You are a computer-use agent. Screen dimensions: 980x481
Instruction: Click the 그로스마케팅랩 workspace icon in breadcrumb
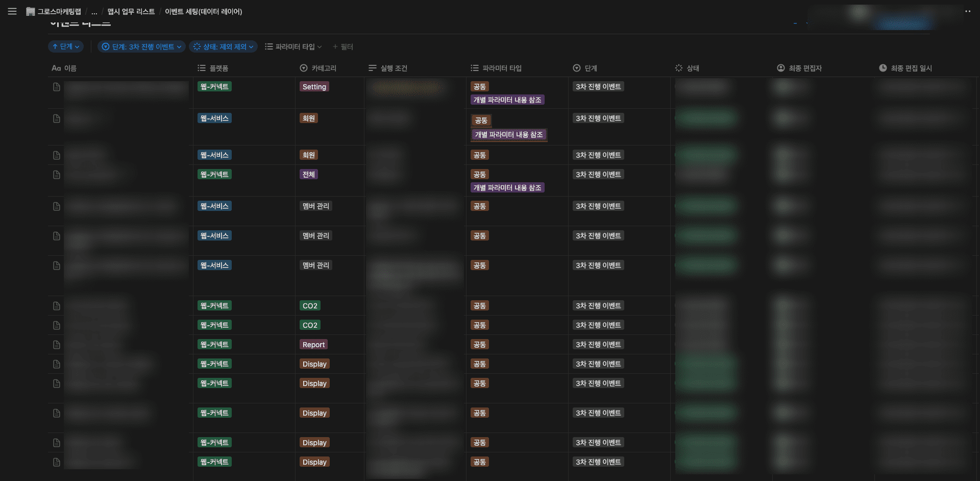[x=31, y=12]
